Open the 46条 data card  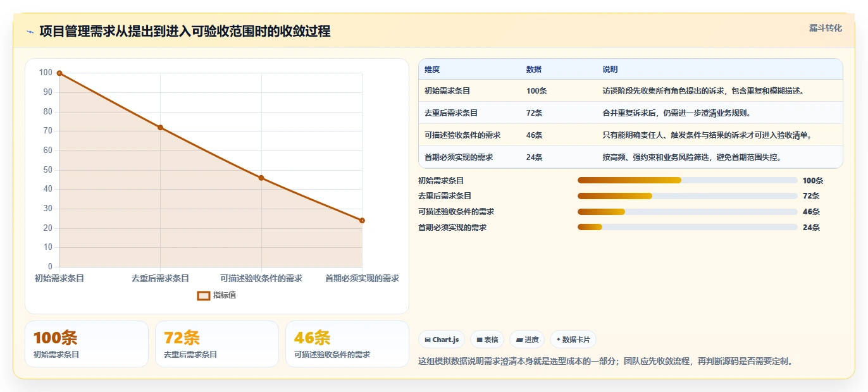(x=347, y=344)
